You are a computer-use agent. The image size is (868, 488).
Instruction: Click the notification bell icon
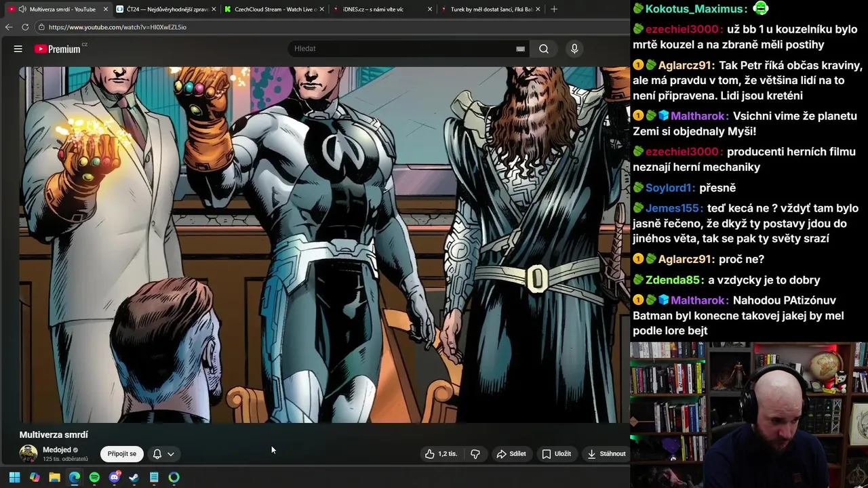click(157, 454)
